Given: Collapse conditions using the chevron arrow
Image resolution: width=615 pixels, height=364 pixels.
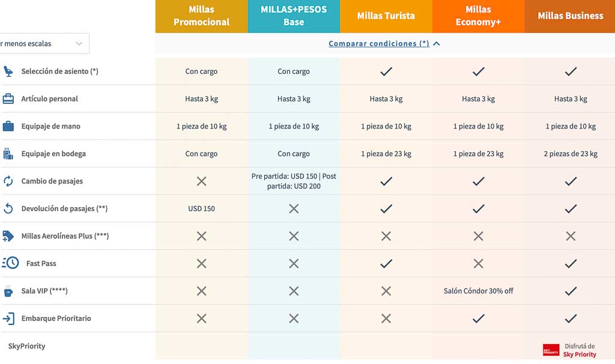Looking at the screenshot, I should pyautogui.click(x=437, y=43).
